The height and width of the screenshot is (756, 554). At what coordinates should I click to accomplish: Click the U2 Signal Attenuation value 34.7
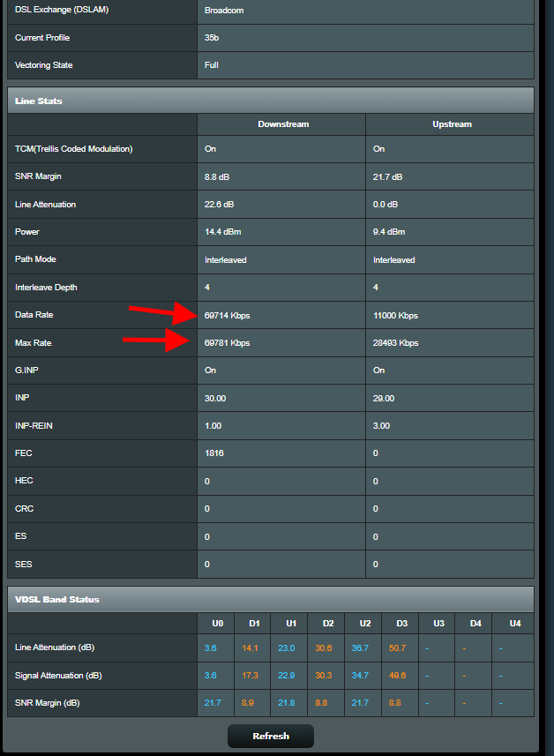360,676
